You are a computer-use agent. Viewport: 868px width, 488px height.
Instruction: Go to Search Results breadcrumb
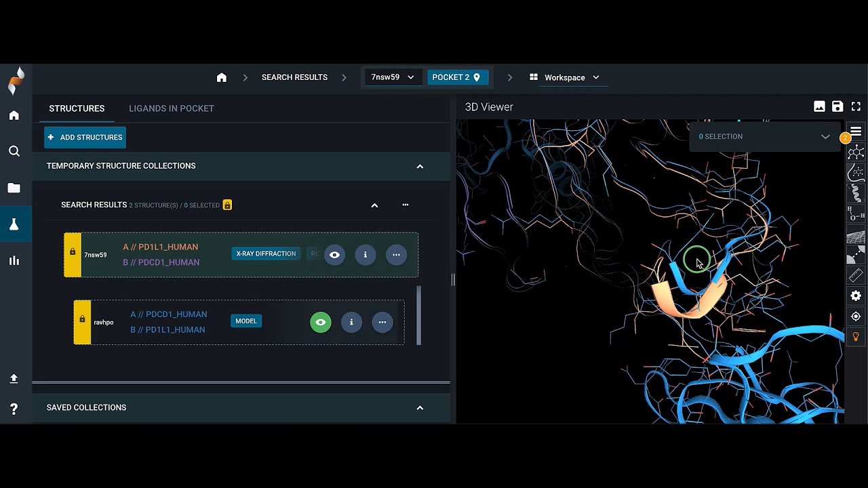pyautogui.click(x=294, y=77)
